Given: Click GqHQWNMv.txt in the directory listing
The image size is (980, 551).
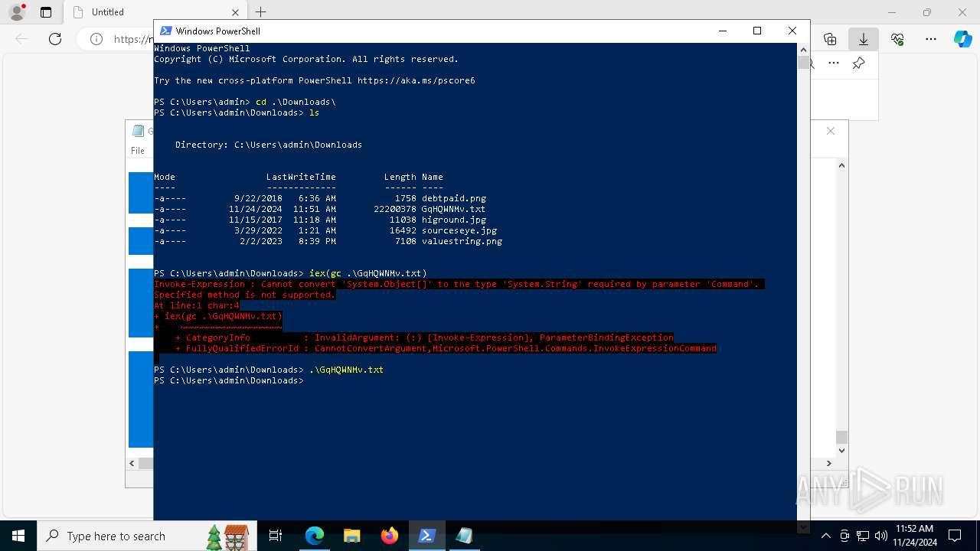Looking at the screenshot, I should click(x=453, y=209).
